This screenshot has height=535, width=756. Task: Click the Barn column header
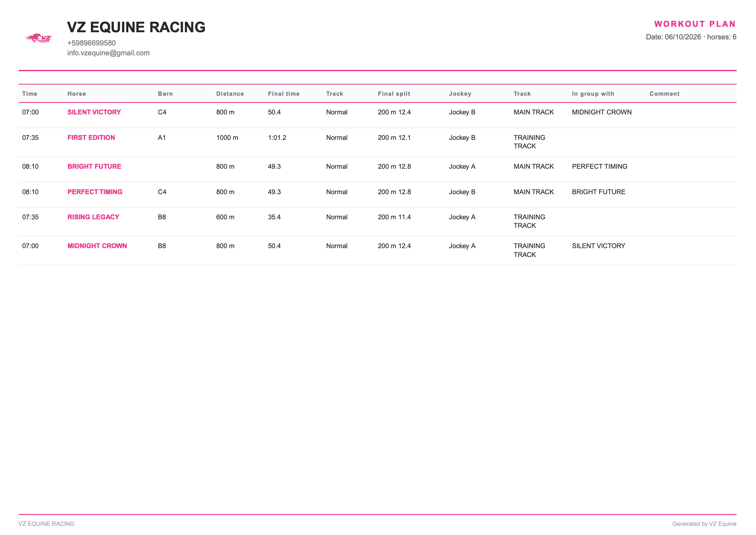[x=165, y=94]
